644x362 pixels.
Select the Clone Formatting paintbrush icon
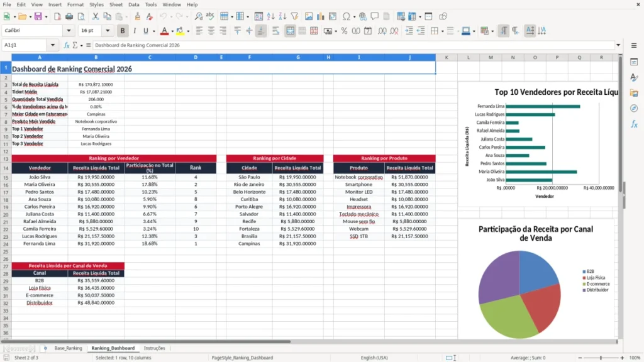138,16
